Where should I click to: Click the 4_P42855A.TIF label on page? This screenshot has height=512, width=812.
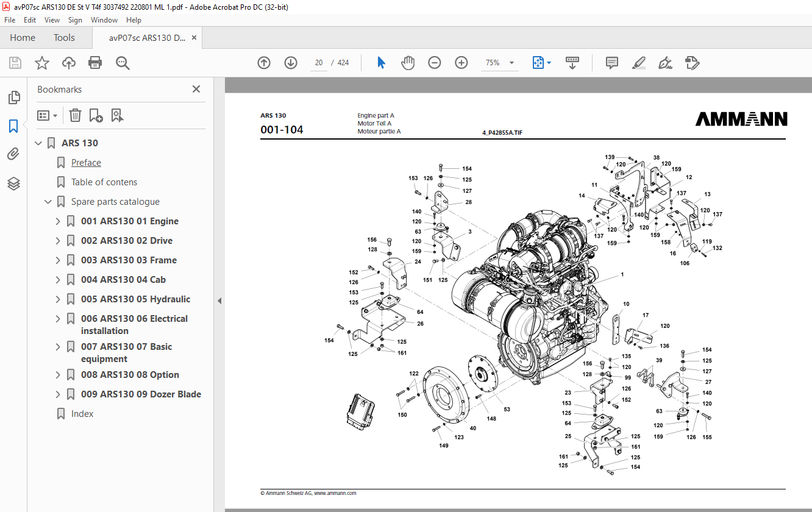(502, 132)
